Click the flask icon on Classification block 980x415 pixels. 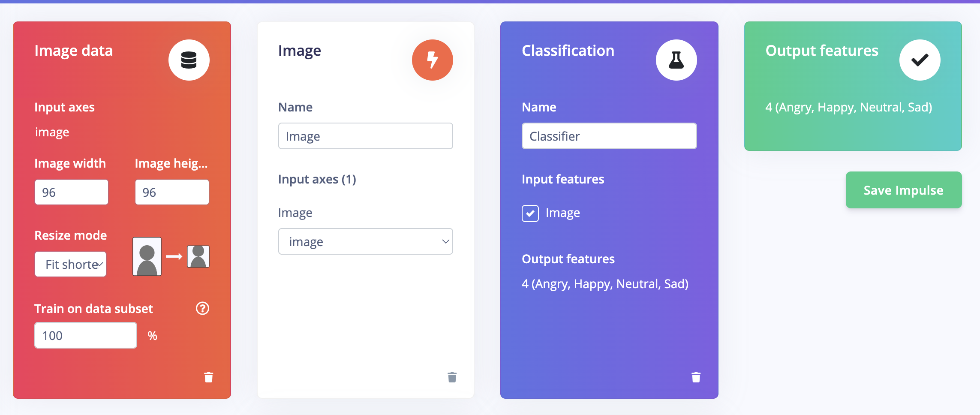[676, 60]
